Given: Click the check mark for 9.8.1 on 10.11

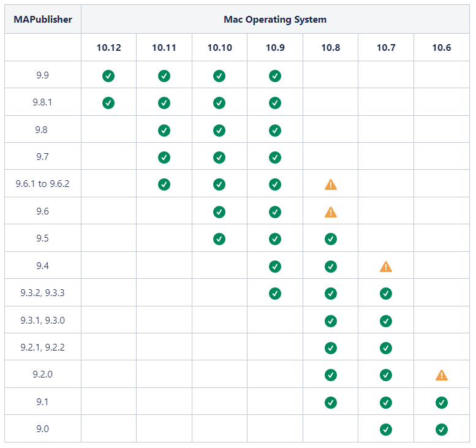Looking at the screenshot, I should 164,103.
